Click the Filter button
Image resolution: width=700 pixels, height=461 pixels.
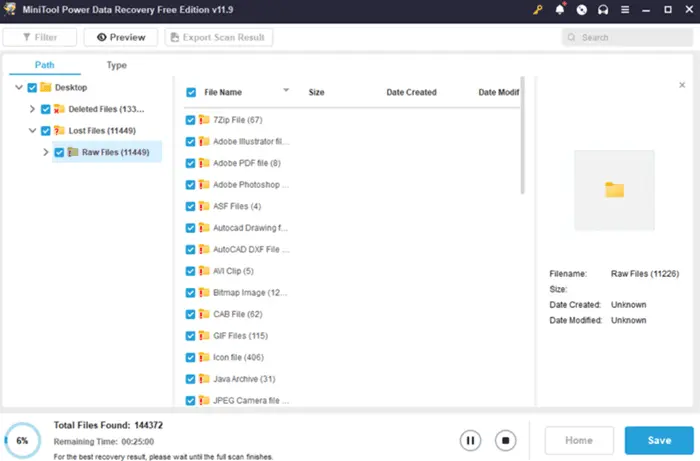pyautogui.click(x=40, y=37)
